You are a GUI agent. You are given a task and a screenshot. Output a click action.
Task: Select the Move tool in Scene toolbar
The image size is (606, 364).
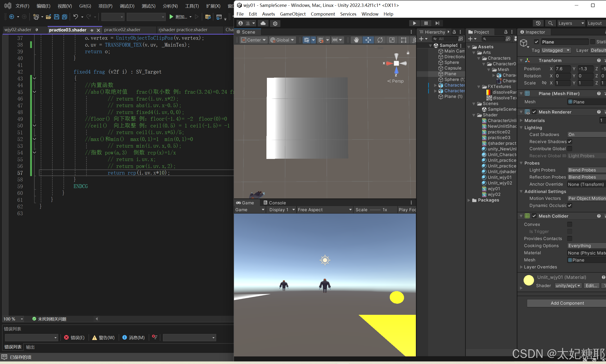[x=368, y=40]
